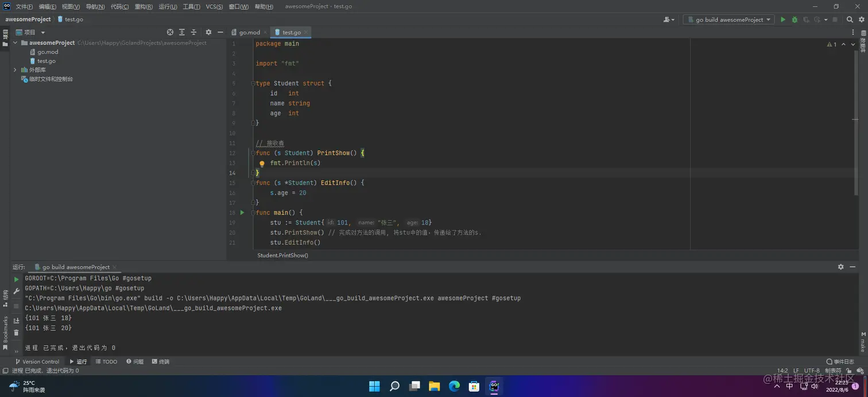
Task: Clear run output with trash icon
Action: (16, 333)
